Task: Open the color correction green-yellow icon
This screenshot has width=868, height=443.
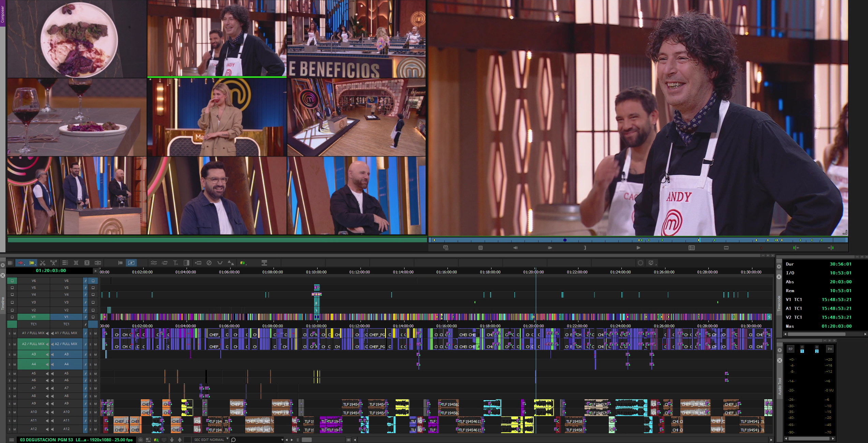Action: click(x=242, y=263)
